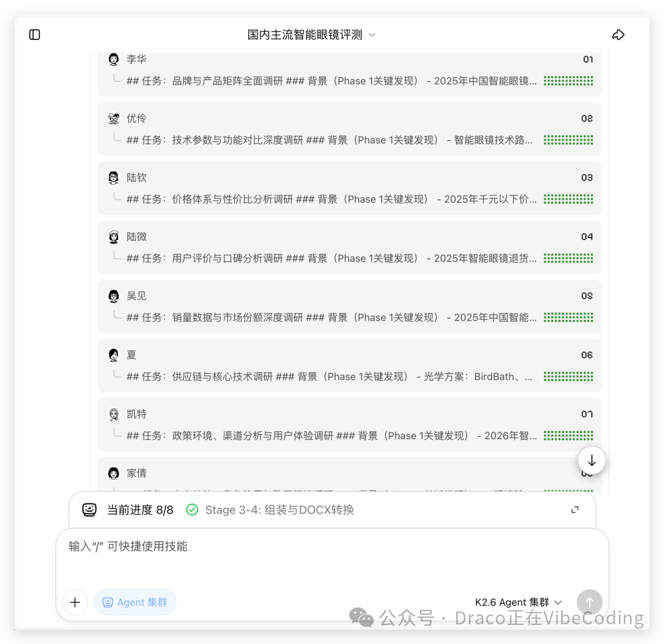Click 优伶's agent avatar
This screenshot has height=644, width=664.
tap(114, 119)
